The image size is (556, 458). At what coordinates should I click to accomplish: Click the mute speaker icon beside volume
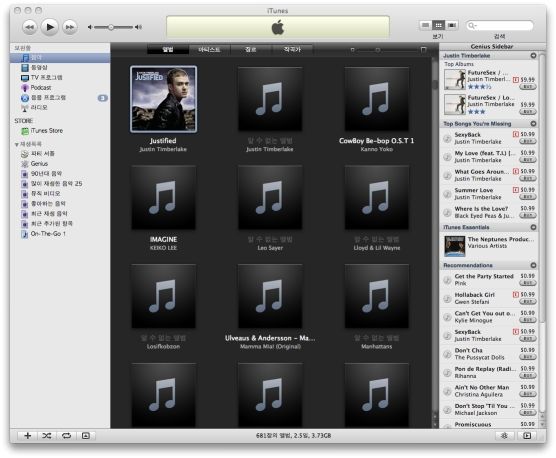(90, 27)
